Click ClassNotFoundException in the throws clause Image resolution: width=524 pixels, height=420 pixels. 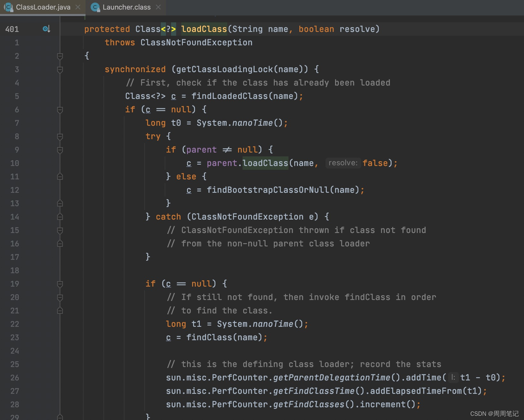(196, 42)
